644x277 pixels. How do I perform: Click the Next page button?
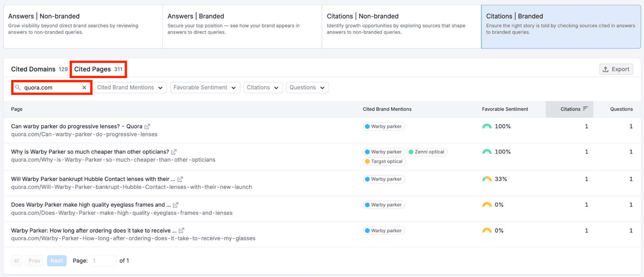pos(57,261)
